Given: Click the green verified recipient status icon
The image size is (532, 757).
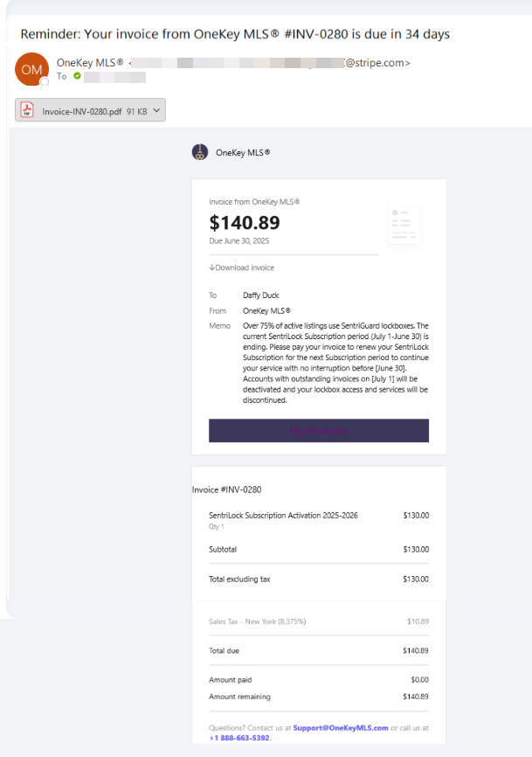Looking at the screenshot, I should (77, 76).
